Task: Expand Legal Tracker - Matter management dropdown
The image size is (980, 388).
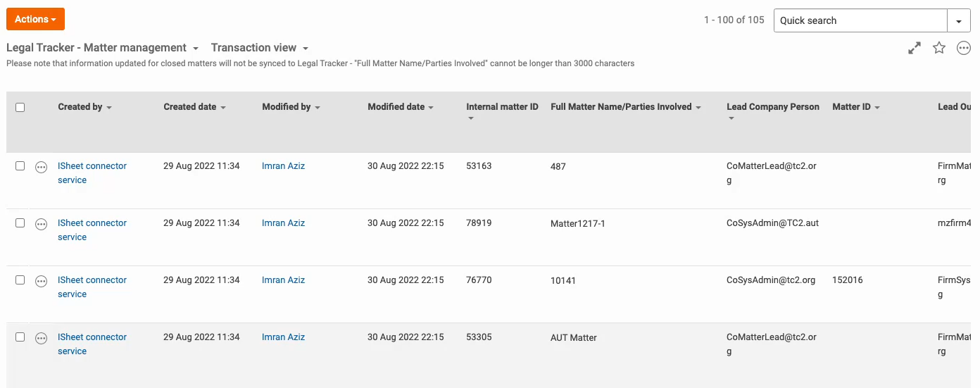Action: [103, 48]
